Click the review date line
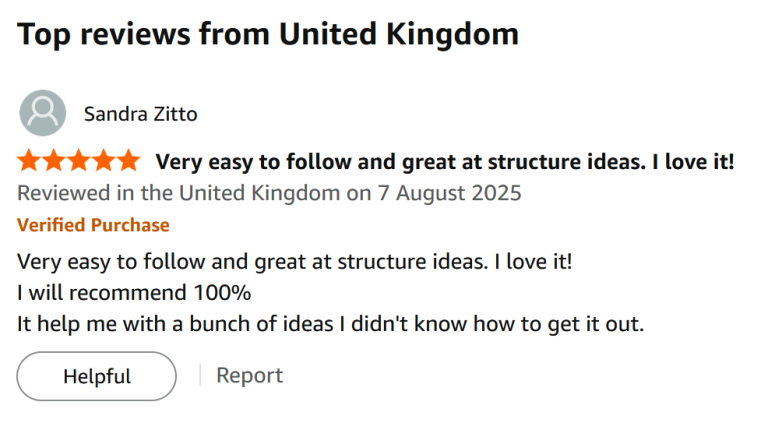The height and width of the screenshot is (430, 768). 269,193
